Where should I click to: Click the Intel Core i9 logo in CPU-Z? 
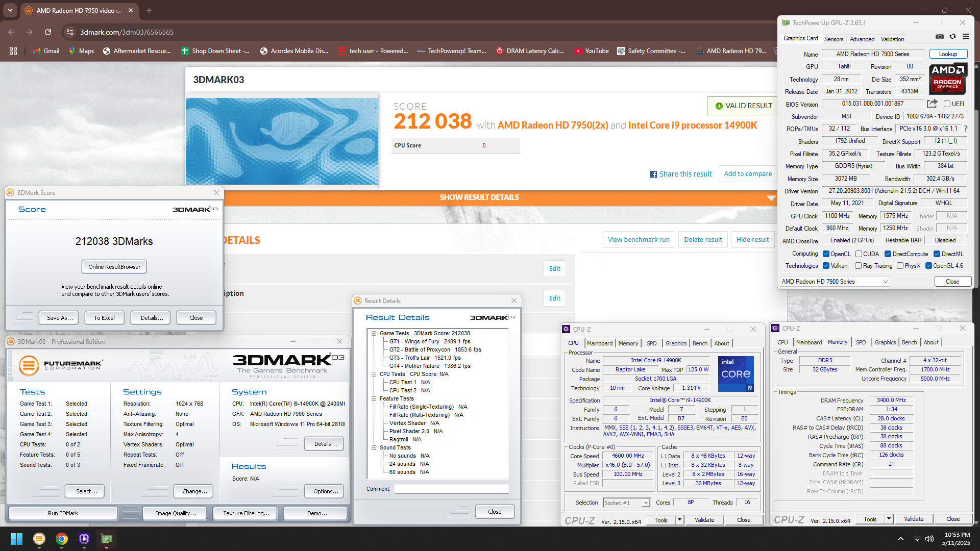click(x=736, y=374)
